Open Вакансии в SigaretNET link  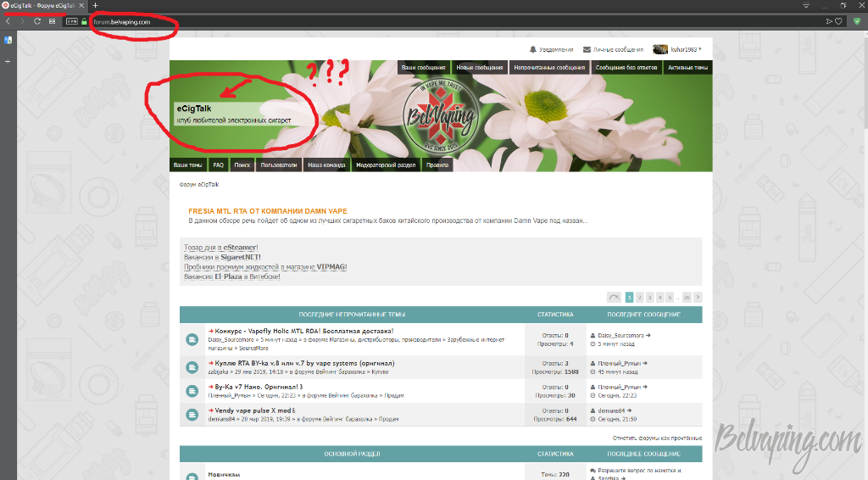pyautogui.click(x=222, y=257)
